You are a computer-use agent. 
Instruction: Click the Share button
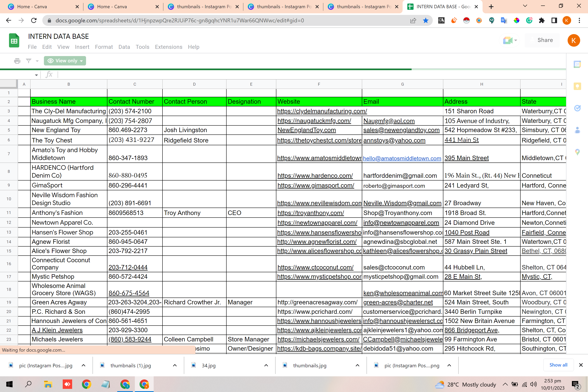[x=542, y=40]
